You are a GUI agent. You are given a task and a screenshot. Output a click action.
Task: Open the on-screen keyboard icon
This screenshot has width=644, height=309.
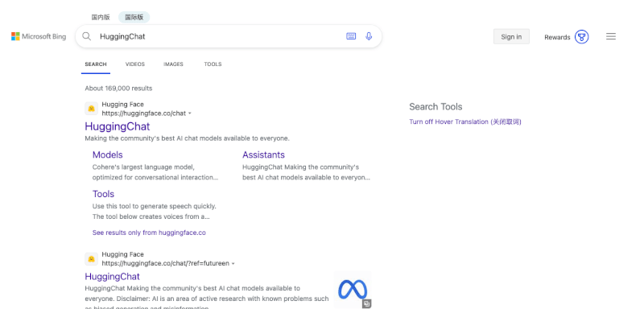coord(351,36)
